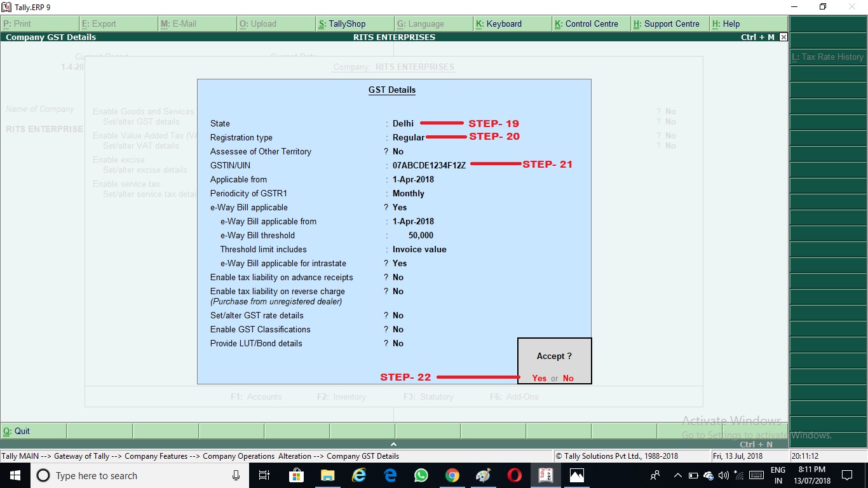The image size is (868, 488).
Task: Change Registration type from Regular
Action: tap(409, 137)
